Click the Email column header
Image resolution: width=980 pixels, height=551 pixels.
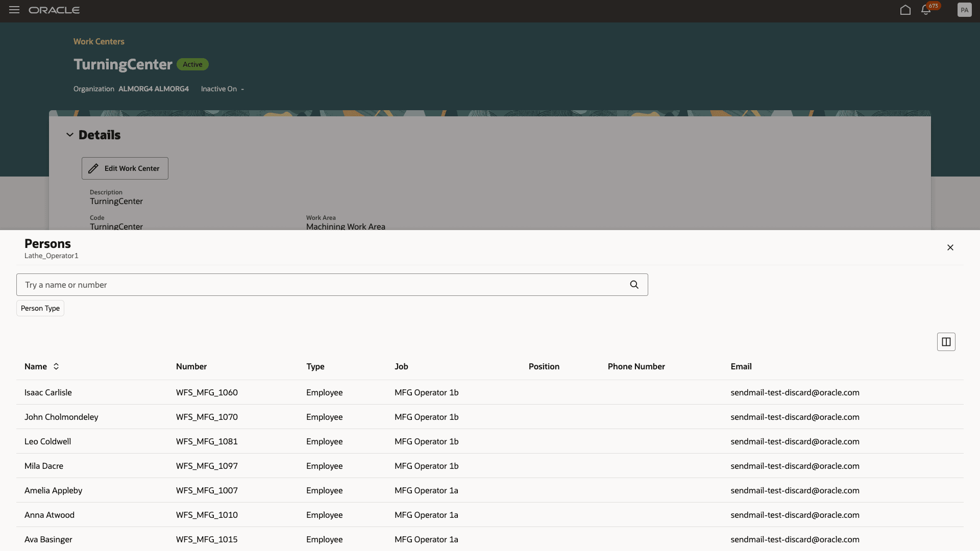741,366
